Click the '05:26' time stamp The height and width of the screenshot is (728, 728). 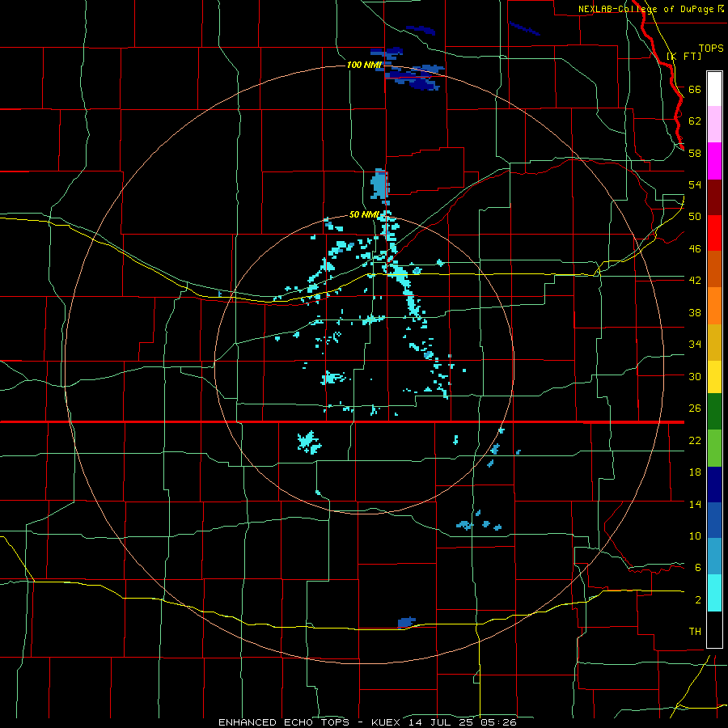(x=499, y=722)
